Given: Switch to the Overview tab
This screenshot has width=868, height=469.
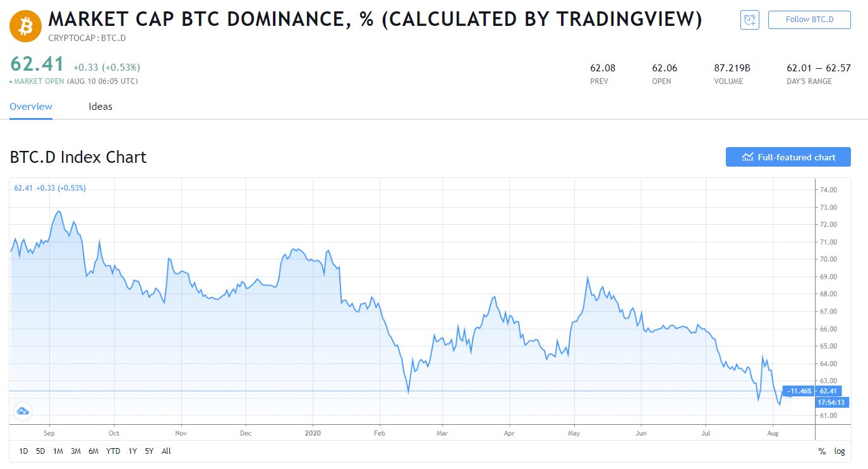Looking at the screenshot, I should (31, 107).
